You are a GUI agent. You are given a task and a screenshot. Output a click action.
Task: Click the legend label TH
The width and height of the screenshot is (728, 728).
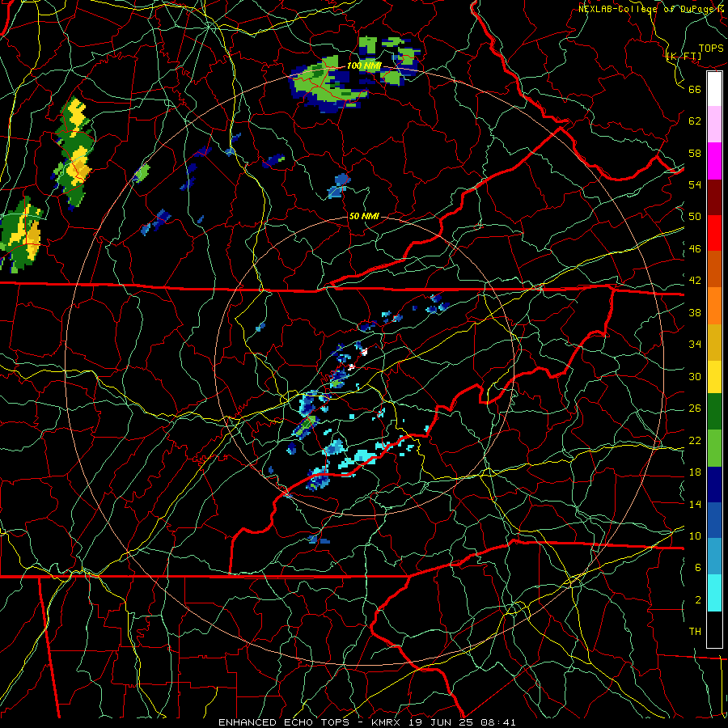[695, 632]
